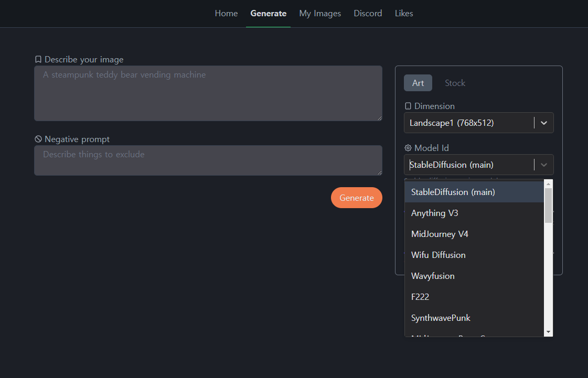
Task: Click the 'Negative prompt' label text
Action: (x=77, y=139)
